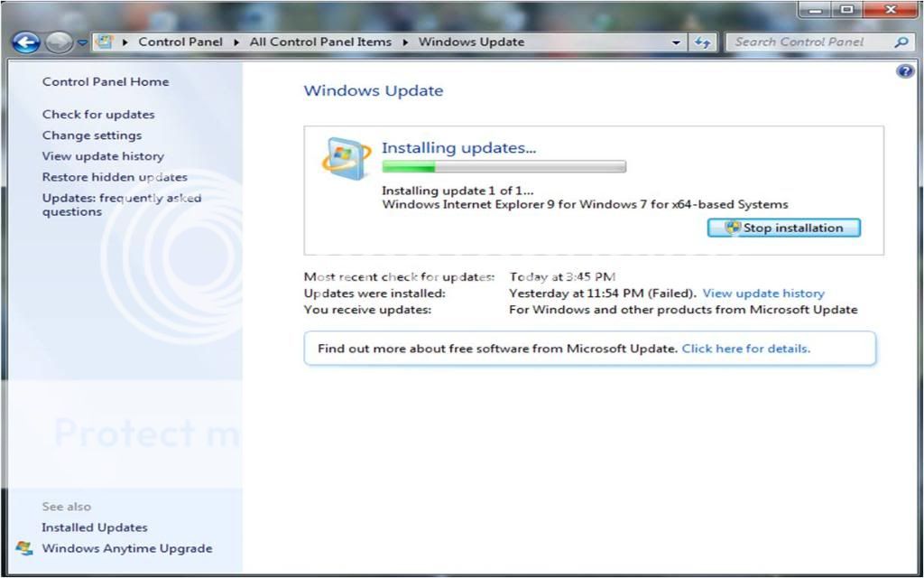Viewport: 924px width, 578px height.
Task: Select the Control Panel breadcrumb item
Action: coord(180,42)
